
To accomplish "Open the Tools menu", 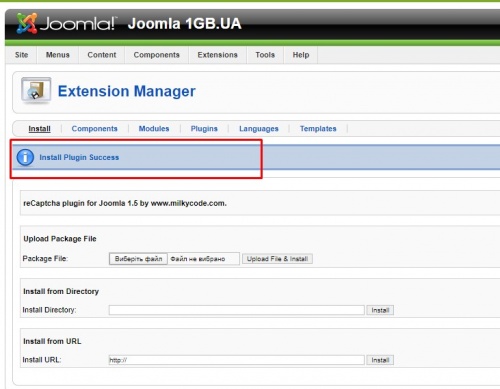I will click(x=265, y=55).
